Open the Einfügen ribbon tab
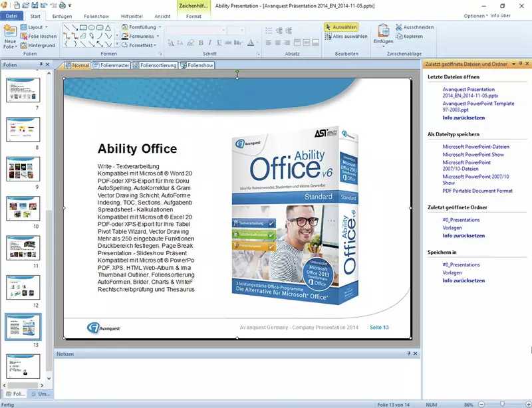 (x=62, y=15)
